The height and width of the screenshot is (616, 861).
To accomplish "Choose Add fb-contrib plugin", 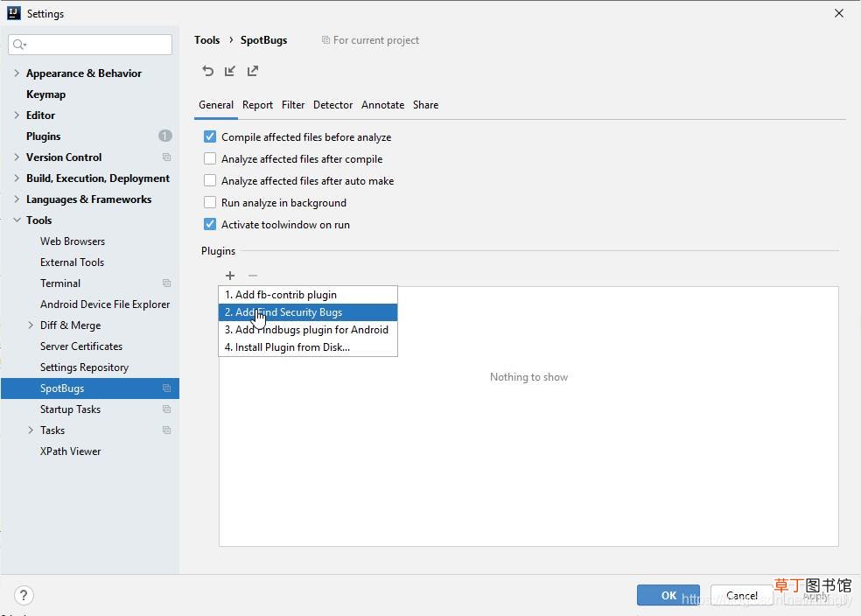I will point(308,295).
